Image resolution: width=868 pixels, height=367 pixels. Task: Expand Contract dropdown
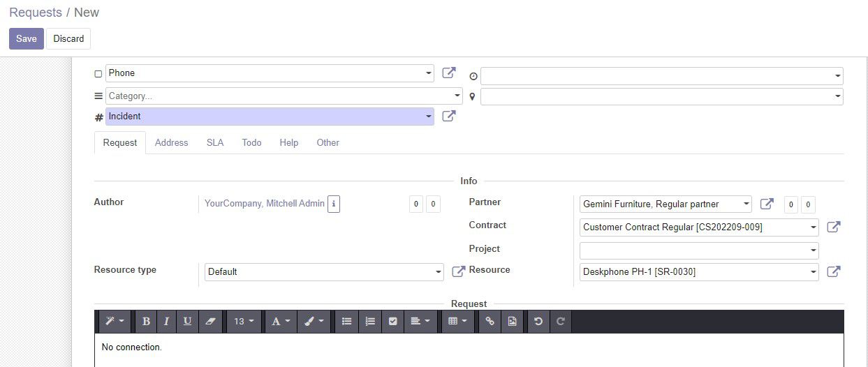pos(814,227)
